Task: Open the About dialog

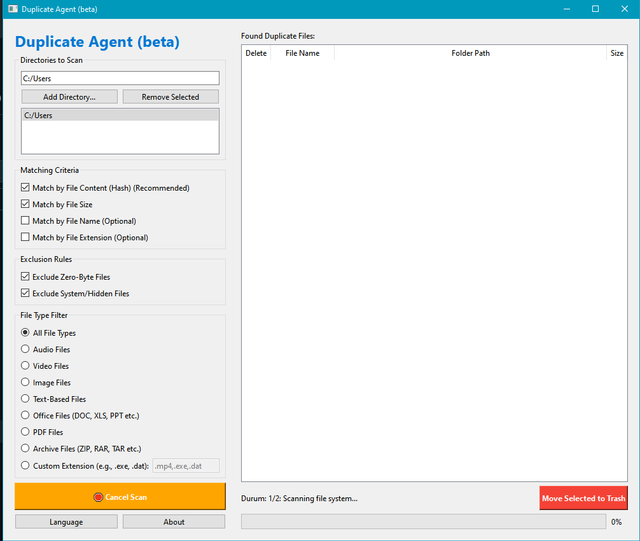Action: click(174, 522)
